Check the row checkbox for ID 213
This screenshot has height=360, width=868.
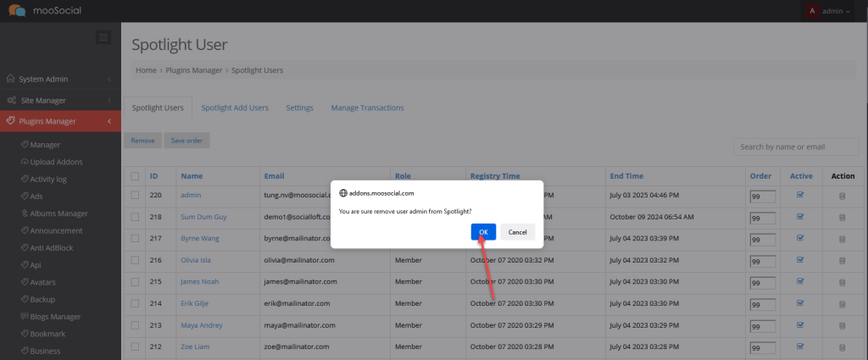pyautogui.click(x=135, y=325)
